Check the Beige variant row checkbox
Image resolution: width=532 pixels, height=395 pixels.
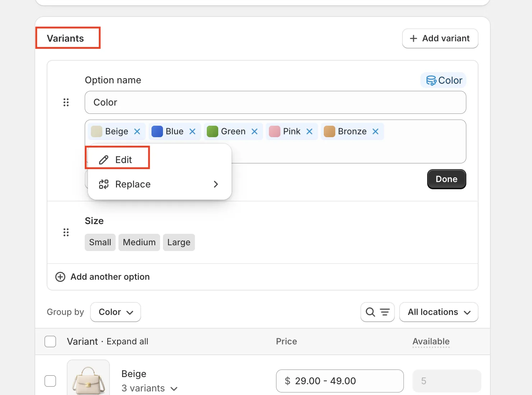[50, 381]
